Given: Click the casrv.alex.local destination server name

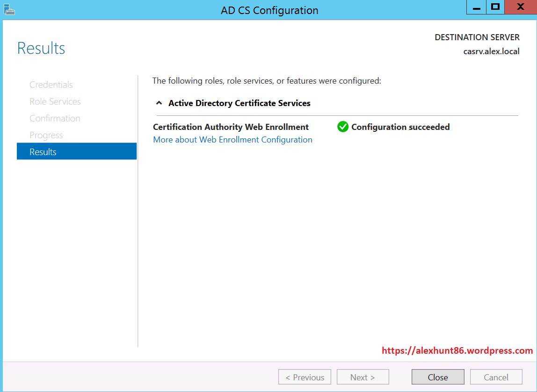Looking at the screenshot, I should 491,51.
